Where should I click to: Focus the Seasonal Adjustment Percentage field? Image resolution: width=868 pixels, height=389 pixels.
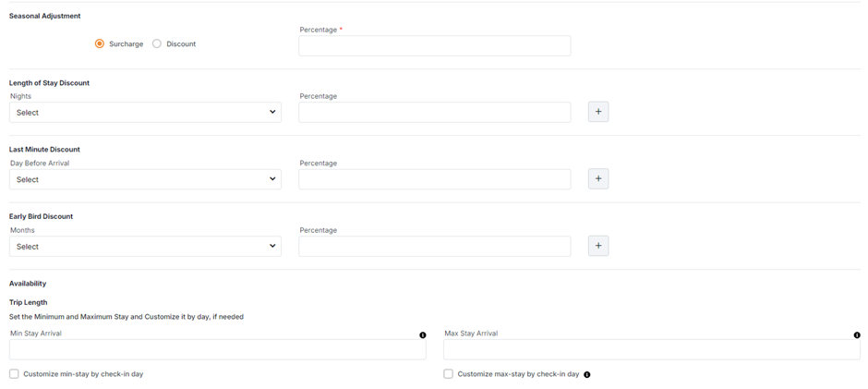[434, 45]
